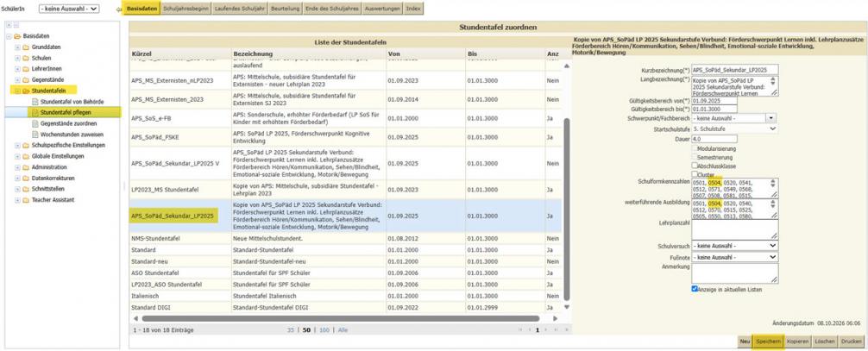
Task: Click the Gegenstände zuordnen document icon
Action: (35, 123)
